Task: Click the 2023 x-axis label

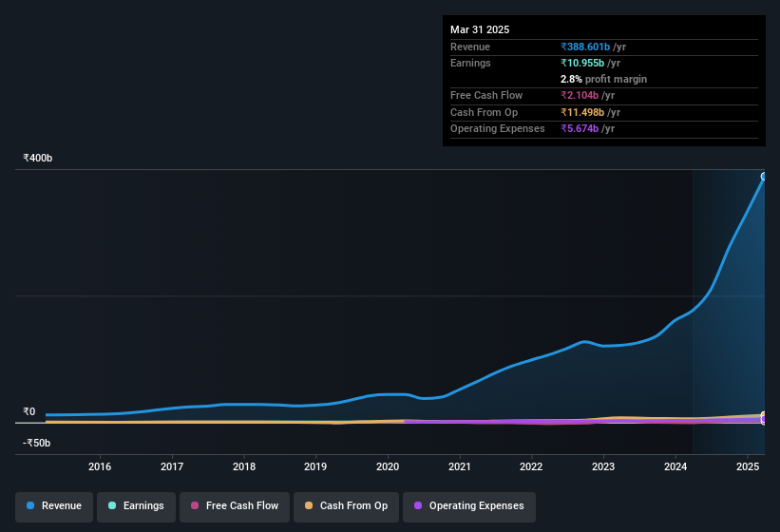Action: (x=603, y=466)
